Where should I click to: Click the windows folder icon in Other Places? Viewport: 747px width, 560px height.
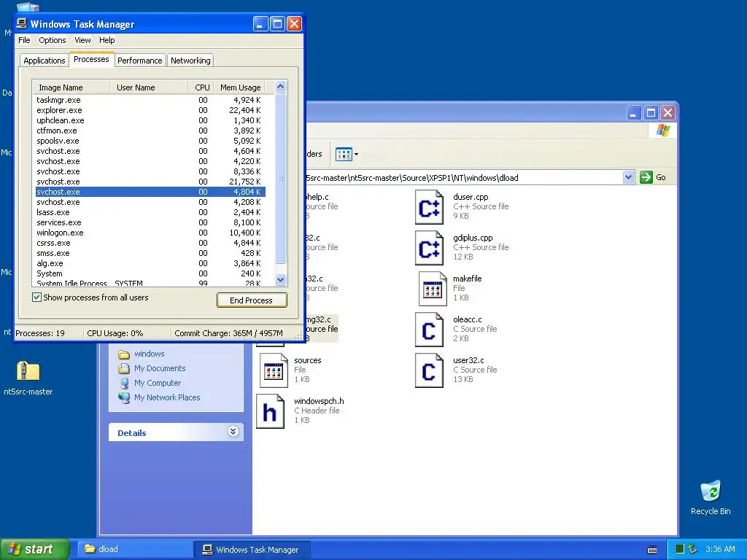point(124,354)
